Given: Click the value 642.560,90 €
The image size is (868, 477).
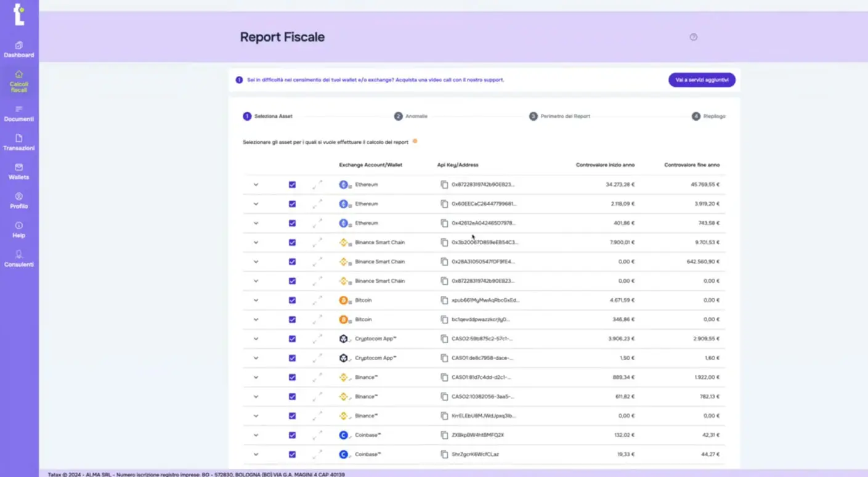Looking at the screenshot, I should click(703, 262).
